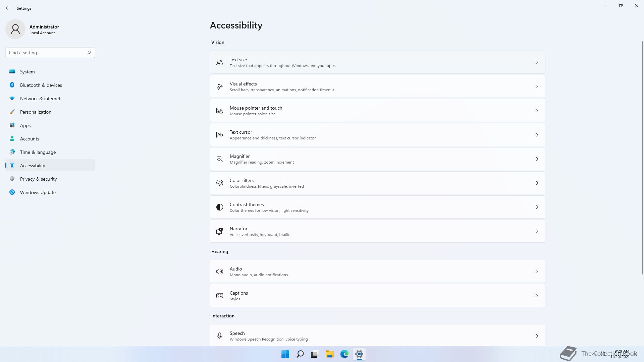This screenshot has height=362, width=644.
Task: Click the Audio speaker icon
Action: (220, 271)
